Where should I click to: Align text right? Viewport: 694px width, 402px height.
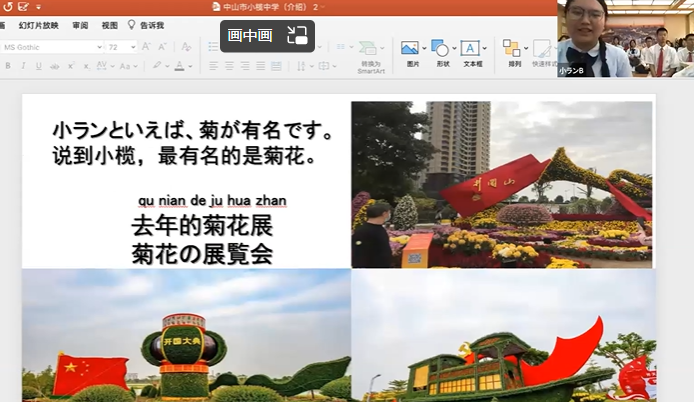(x=245, y=66)
